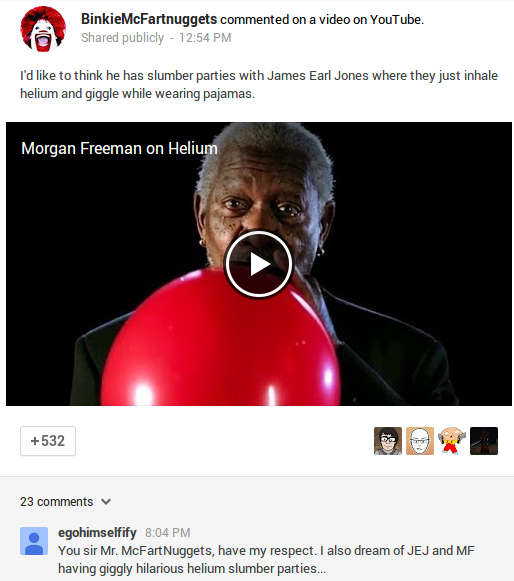Click the Shared publicly visibility label
514x581 pixels.
pos(123,38)
